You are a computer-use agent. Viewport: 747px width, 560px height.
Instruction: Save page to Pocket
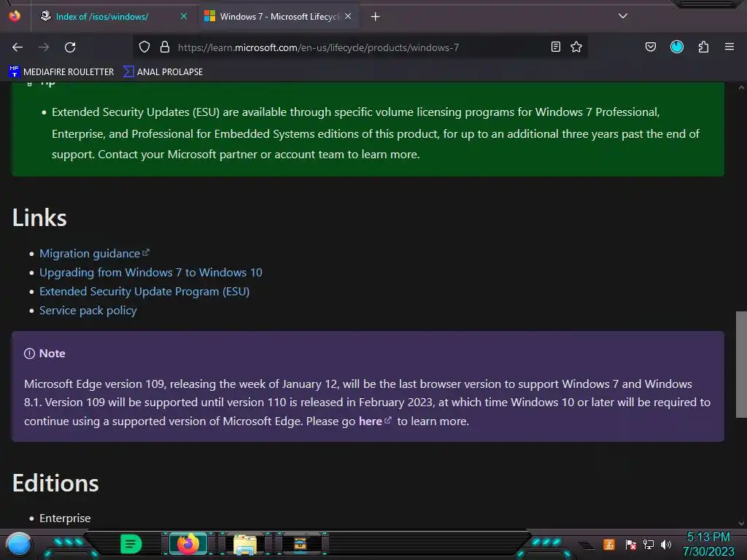(651, 47)
